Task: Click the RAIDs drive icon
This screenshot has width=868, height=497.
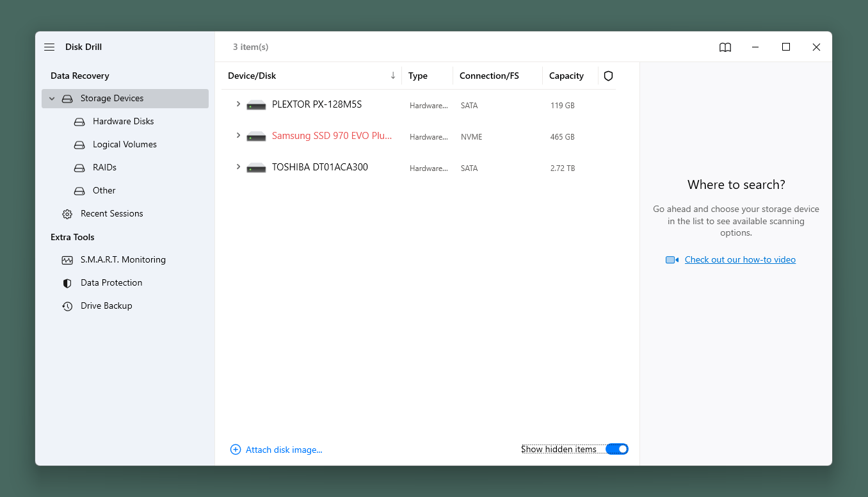Action: click(x=79, y=168)
